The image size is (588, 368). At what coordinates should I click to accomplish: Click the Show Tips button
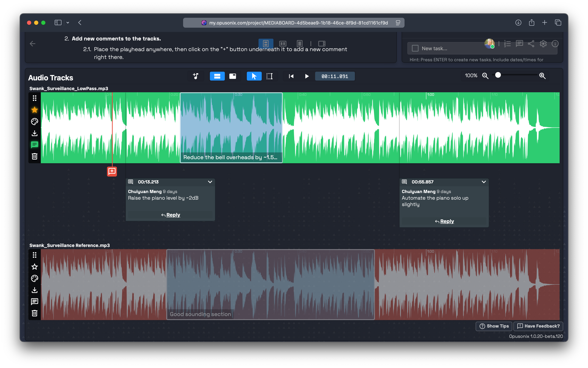(x=494, y=326)
